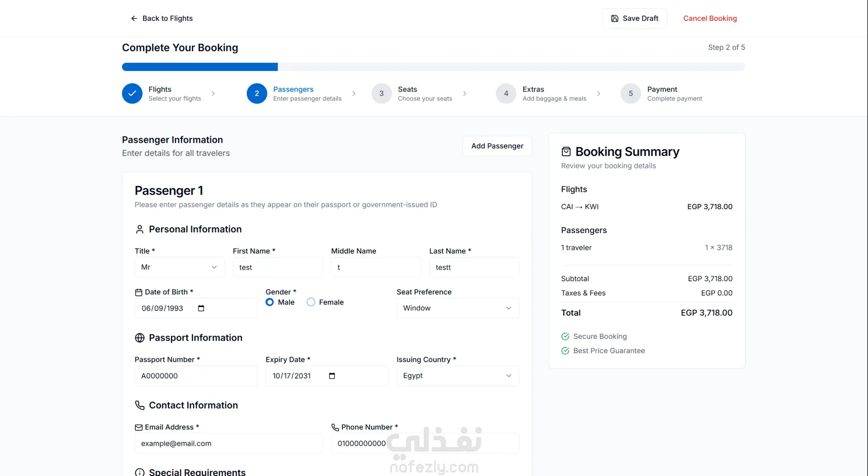This screenshot has height=476, width=868.
Task: Select the Female gender option
Action: click(311, 302)
